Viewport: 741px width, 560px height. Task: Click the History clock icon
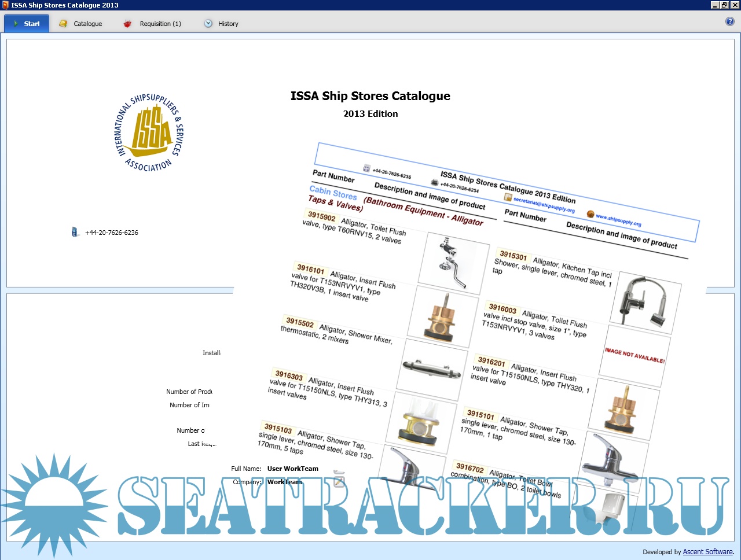pyautogui.click(x=208, y=24)
